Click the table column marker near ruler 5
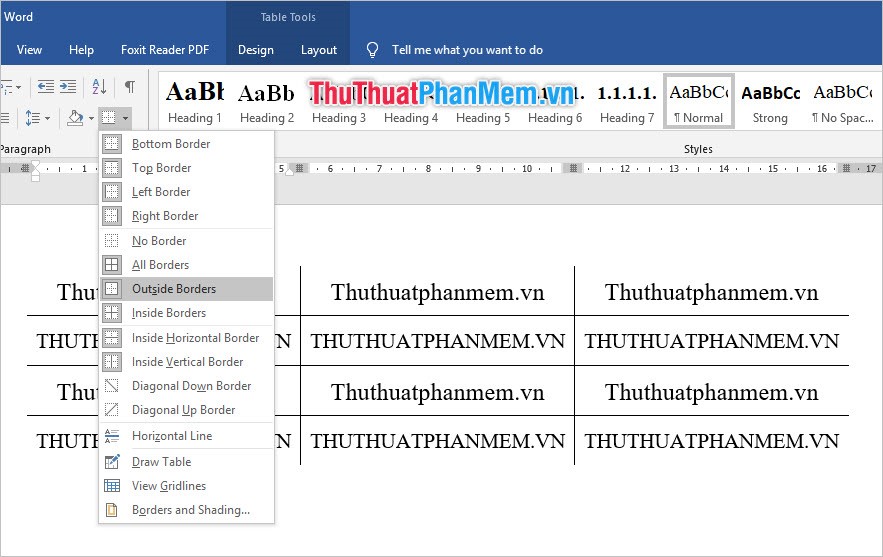The image size is (883, 557). point(300,168)
